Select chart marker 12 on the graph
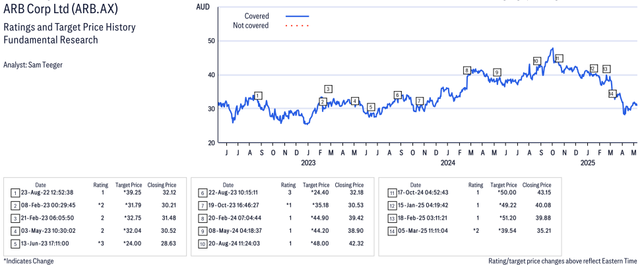Image resolution: width=644 pixels, height=265 pixels. click(593, 69)
